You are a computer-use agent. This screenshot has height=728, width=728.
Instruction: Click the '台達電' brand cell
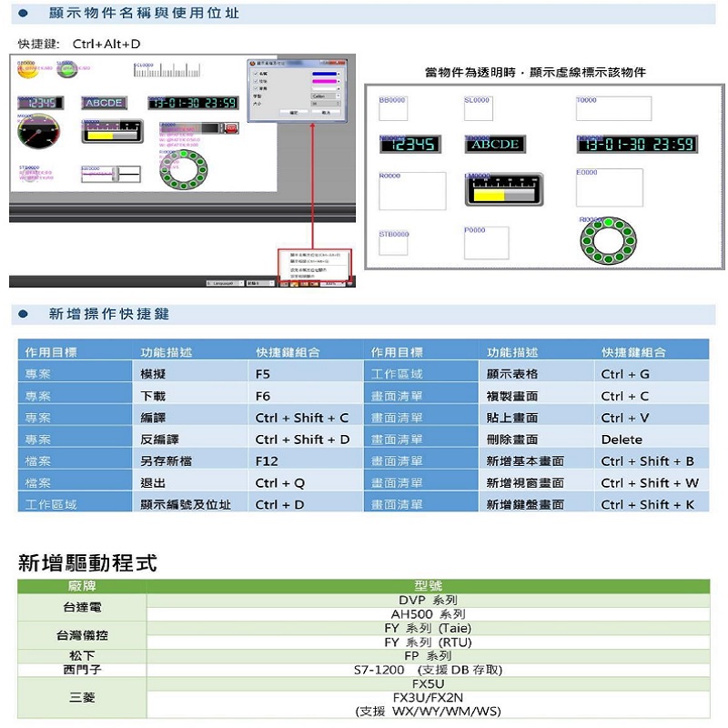82,607
